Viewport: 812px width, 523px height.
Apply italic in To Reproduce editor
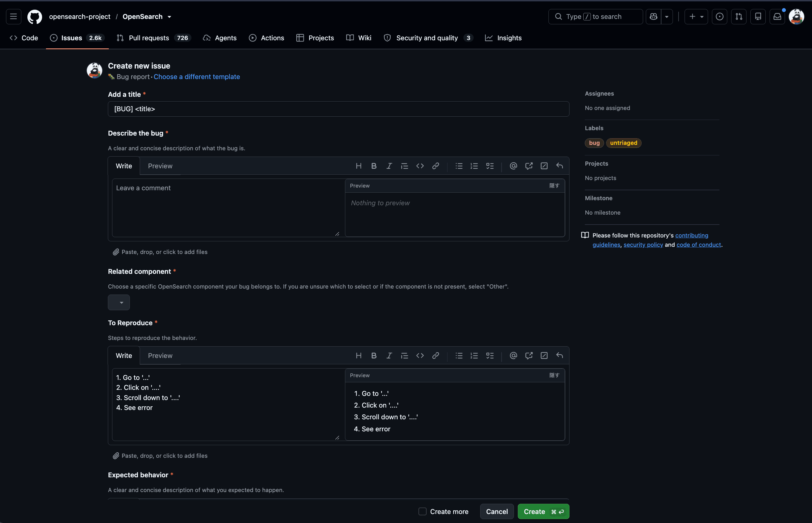coord(389,356)
